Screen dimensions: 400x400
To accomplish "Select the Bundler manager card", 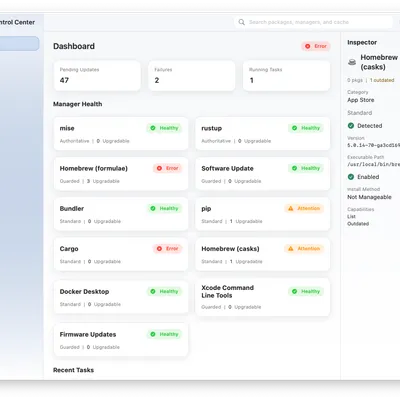I will coord(121,214).
